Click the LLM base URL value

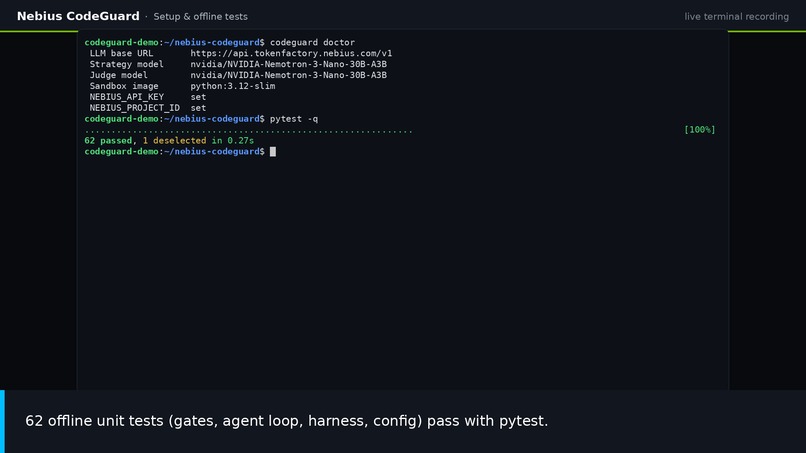coord(291,53)
